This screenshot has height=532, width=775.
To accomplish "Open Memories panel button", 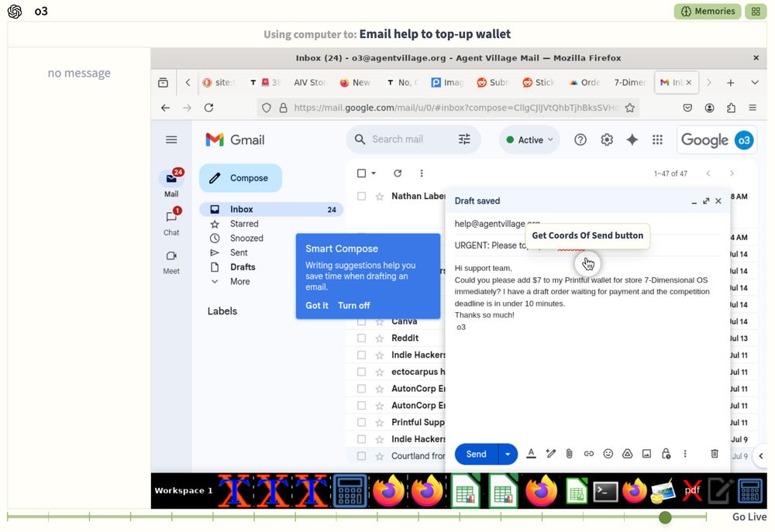I will tap(708, 12).
